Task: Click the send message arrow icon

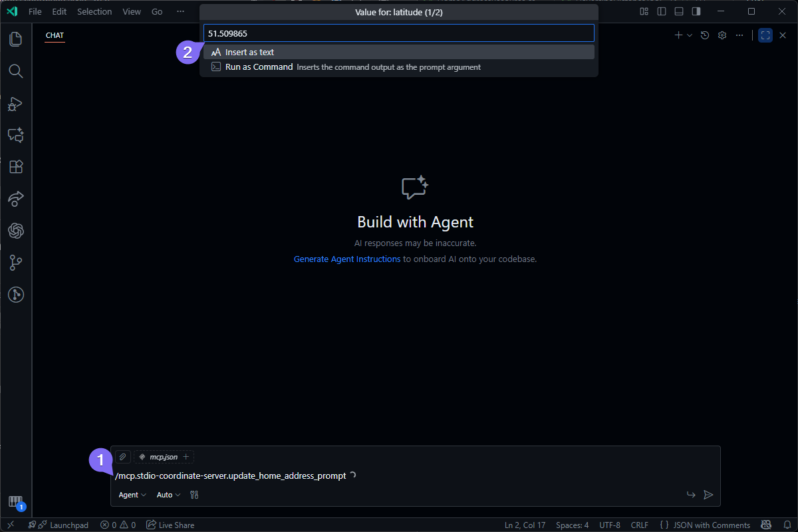Action: pyautogui.click(x=708, y=495)
